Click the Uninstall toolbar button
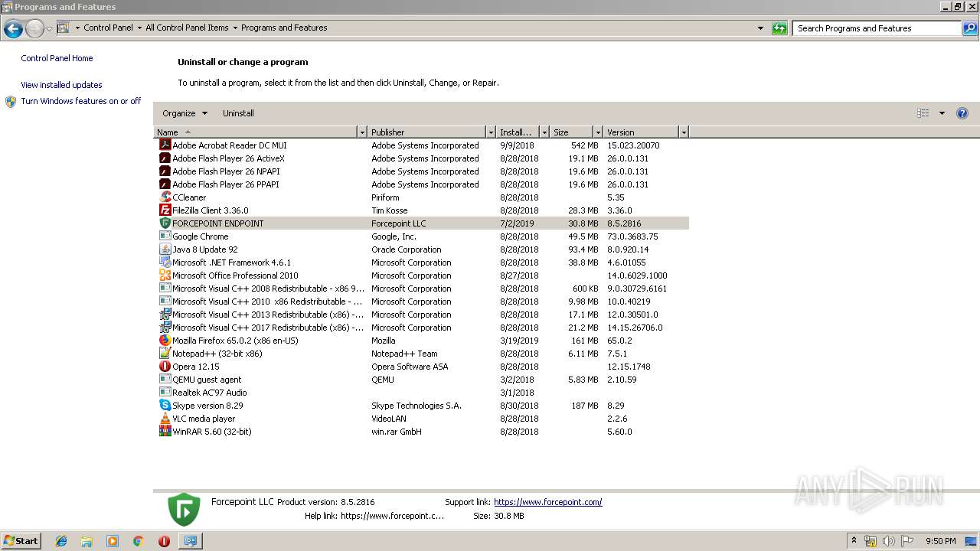 (238, 113)
